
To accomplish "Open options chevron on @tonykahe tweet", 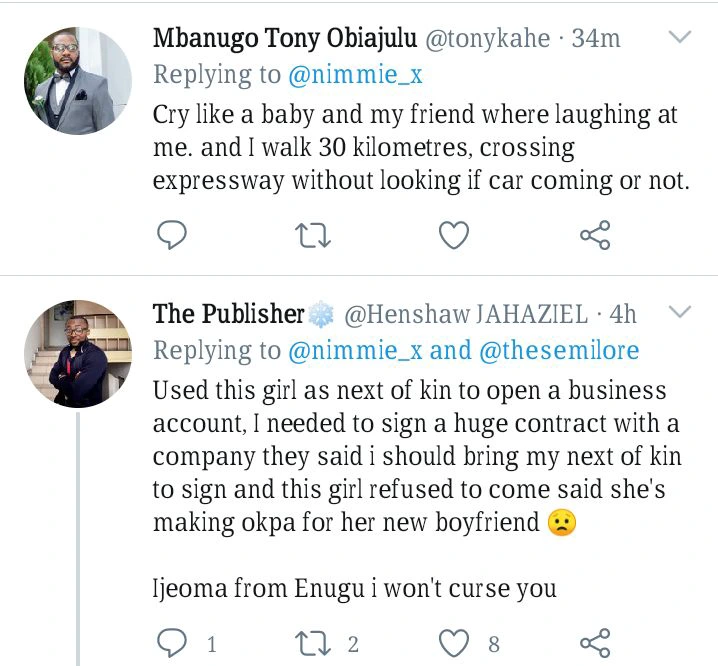I will click(x=680, y=37).
